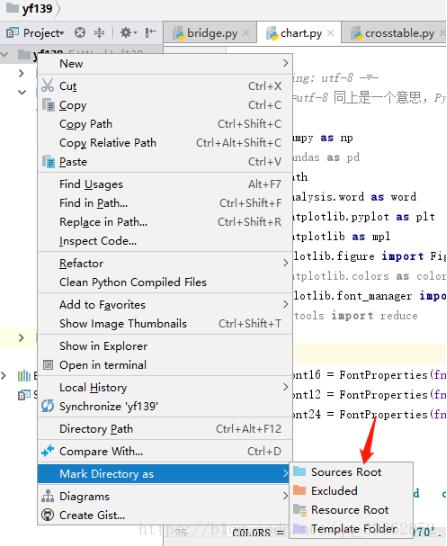This screenshot has height=546, width=447.
Task: Click the External Libraries bar-chart icon
Action: (24, 375)
